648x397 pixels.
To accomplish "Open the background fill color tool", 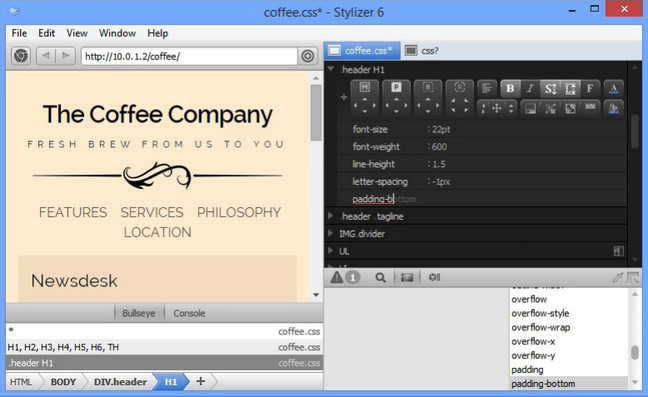I will (614, 108).
